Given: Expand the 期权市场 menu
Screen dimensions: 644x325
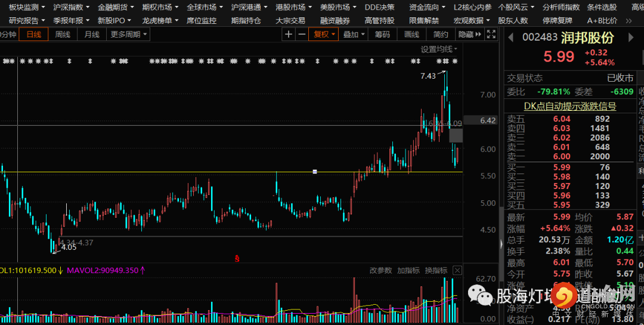Looking at the screenshot, I should pyautogui.click(x=160, y=7).
